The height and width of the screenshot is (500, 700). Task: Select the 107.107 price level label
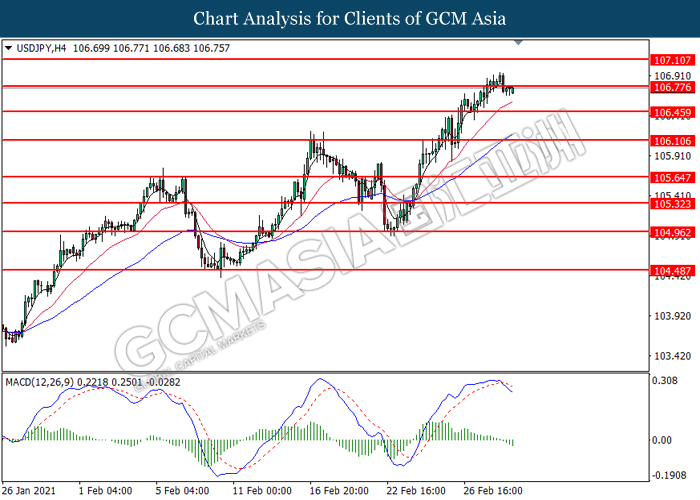point(672,60)
